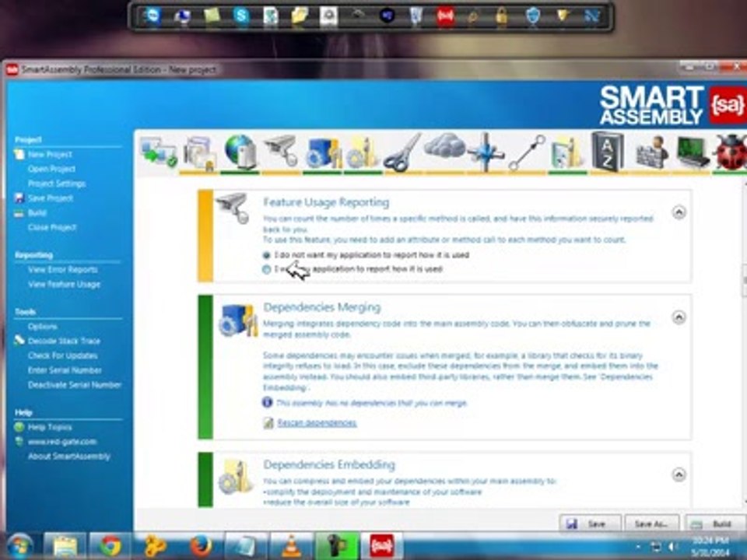Click the Save button at bottom

coord(591,523)
